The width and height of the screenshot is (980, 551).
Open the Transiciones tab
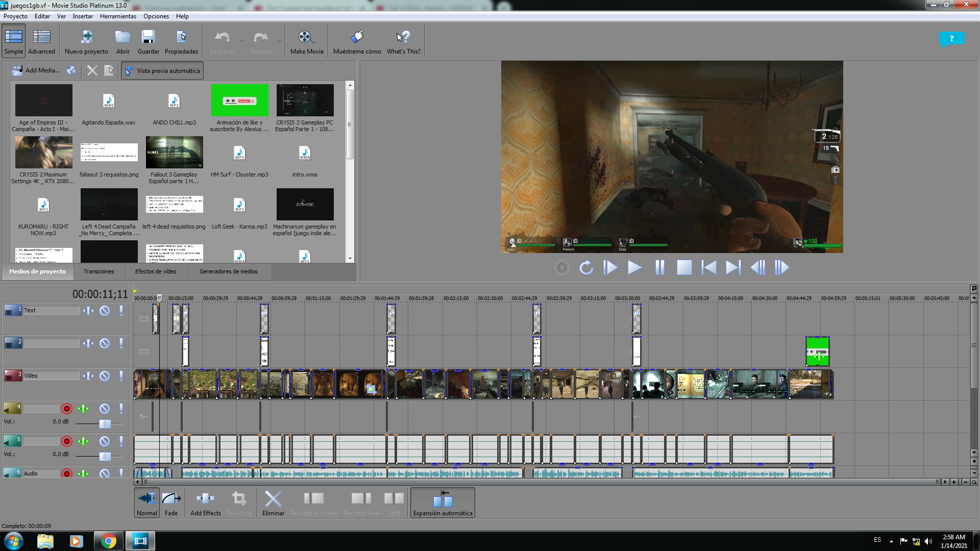pyautogui.click(x=99, y=271)
